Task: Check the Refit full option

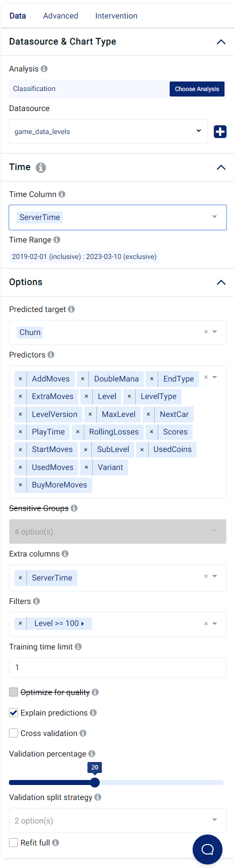Action: [x=13, y=842]
